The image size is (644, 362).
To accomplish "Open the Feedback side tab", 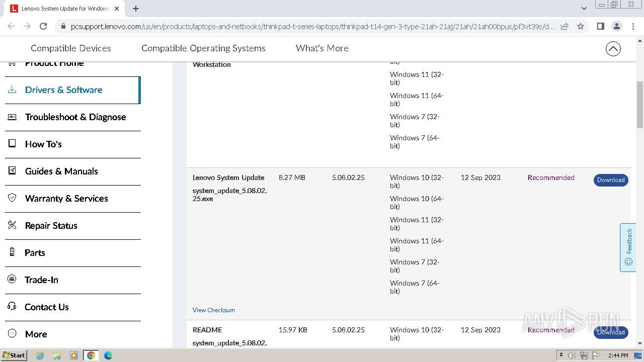I will click(628, 247).
